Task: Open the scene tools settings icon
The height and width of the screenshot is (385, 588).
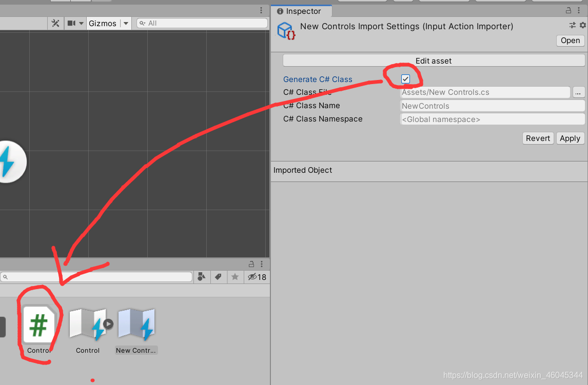Action: 55,23
